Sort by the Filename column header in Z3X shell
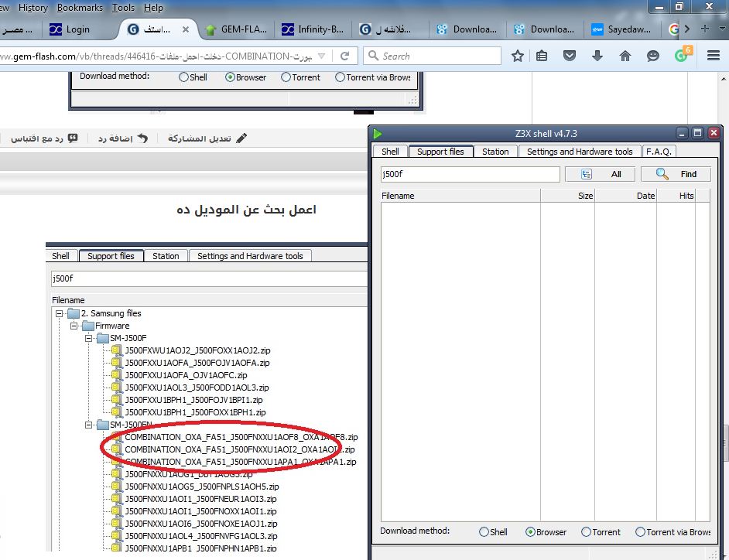 point(460,196)
